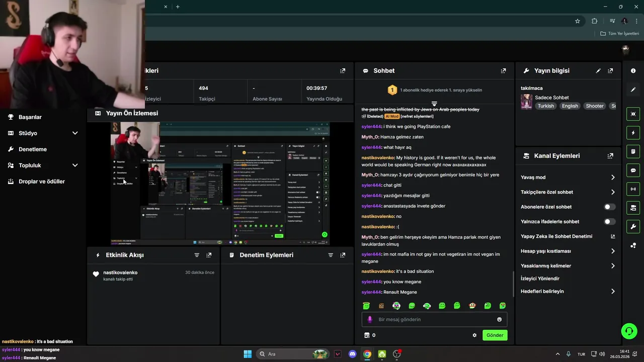This screenshot has height=362, width=644.
Task: Insert the mushroom-hat emote
Action: tap(472, 306)
